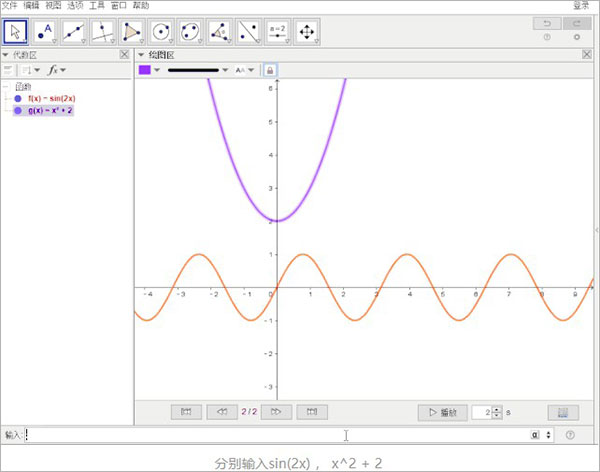Toggle the lock object button
600x472 pixels.
[270, 70]
